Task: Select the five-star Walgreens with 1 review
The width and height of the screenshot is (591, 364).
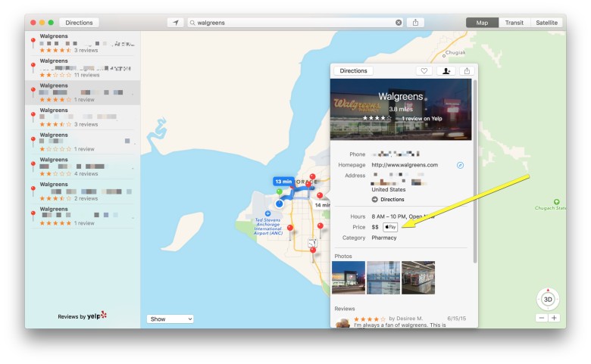Action: pos(82,216)
